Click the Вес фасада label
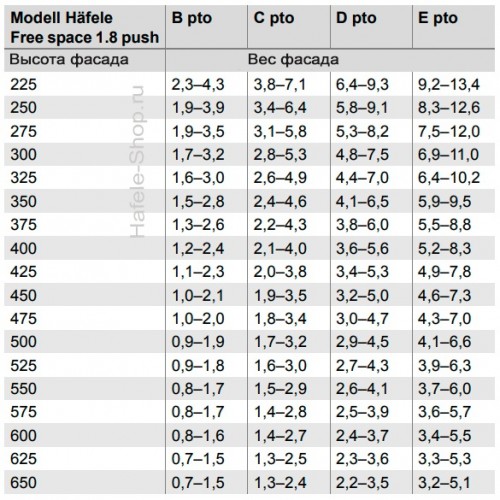 (x=293, y=60)
